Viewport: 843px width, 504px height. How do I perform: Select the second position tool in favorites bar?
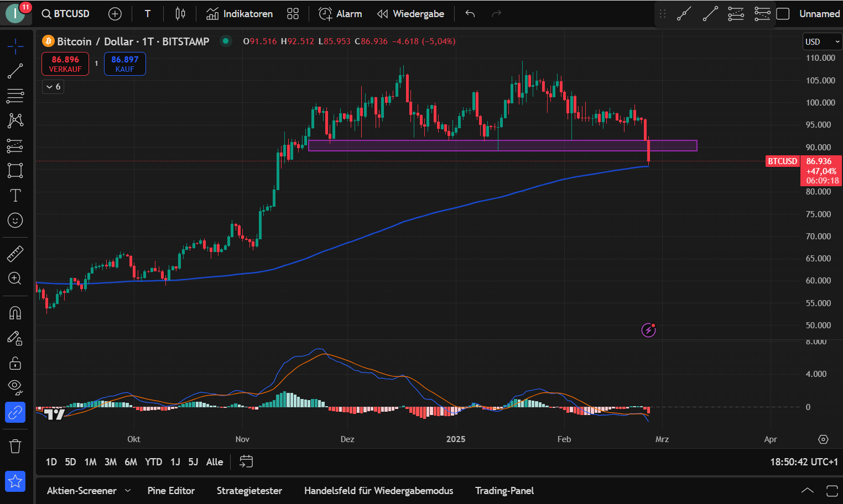coord(762,14)
